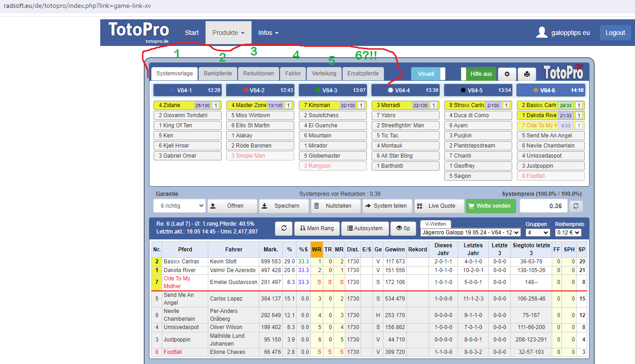This screenshot has height=364, width=635.
Task: Open the Faktor tab
Action: (293, 74)
